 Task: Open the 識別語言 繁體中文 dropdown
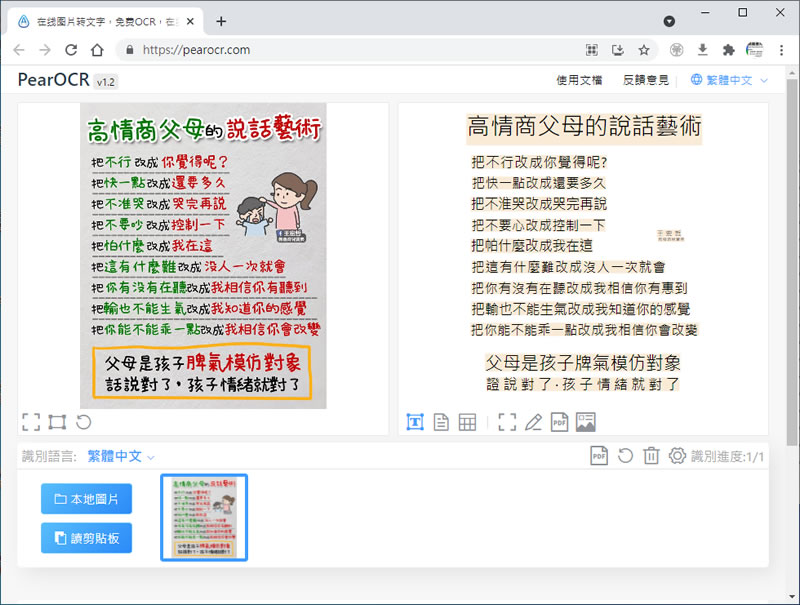click(121, 456)
